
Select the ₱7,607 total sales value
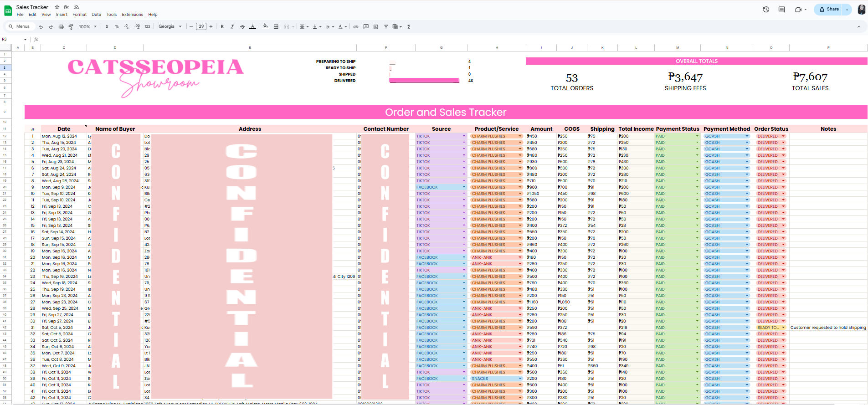point(810,77)
